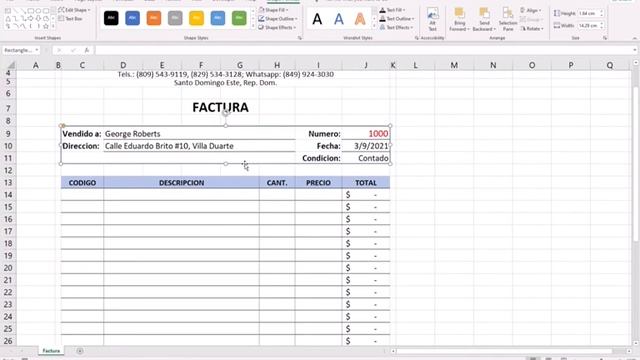This screenshot has width=640, height=360.
Task: Open the Size dialog launcher
Action: pyautogui.click(x=605, y=38)
